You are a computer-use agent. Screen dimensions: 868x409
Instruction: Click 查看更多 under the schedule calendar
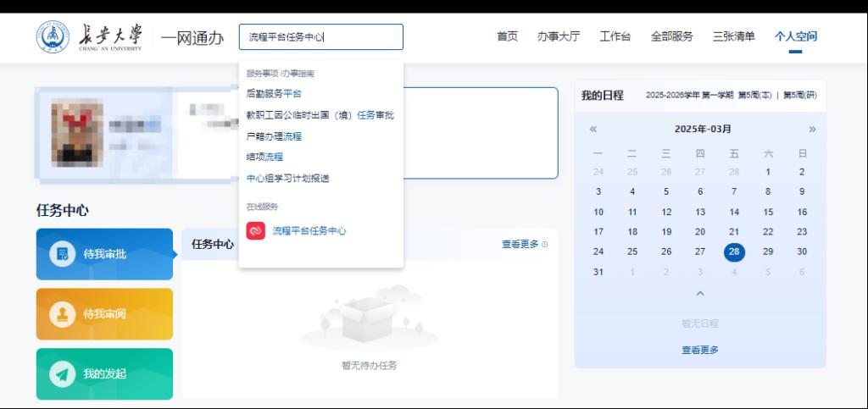coord(700,350)
